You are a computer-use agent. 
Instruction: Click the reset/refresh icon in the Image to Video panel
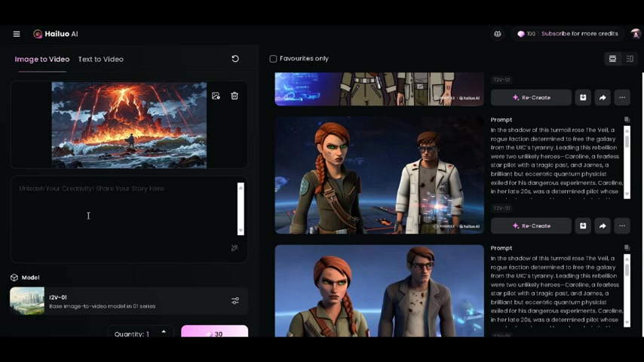[235, 59]
